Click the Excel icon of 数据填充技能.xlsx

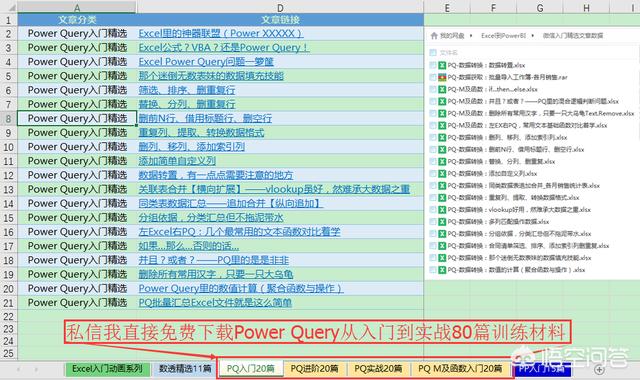click(x=442, y=258)
